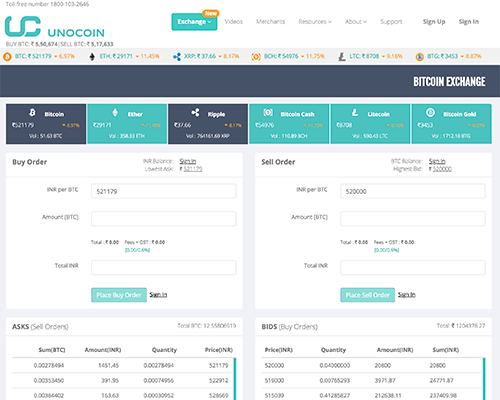Click BTC ticker price ₹521179
Screen dimensions: 500x400
pos(39,56)
